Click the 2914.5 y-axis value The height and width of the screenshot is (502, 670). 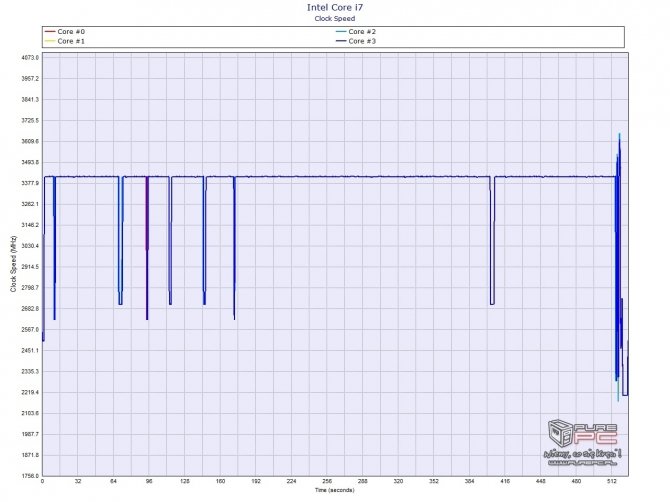point(30,267)
